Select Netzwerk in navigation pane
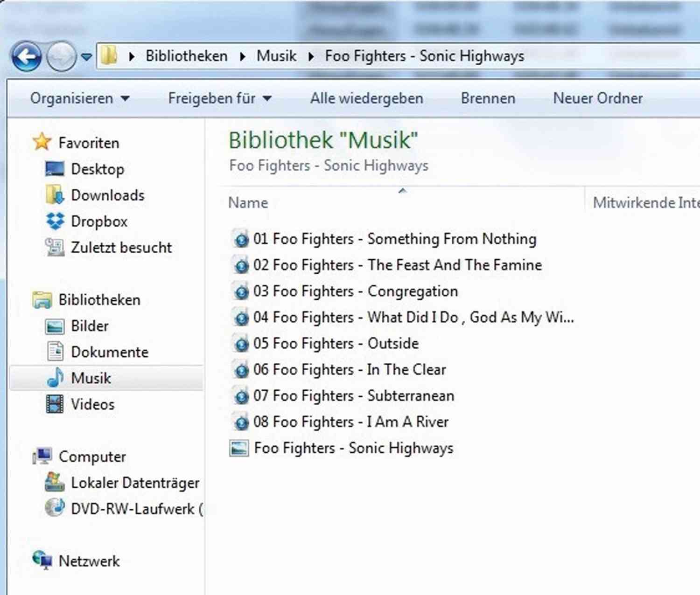 [89, 561]
